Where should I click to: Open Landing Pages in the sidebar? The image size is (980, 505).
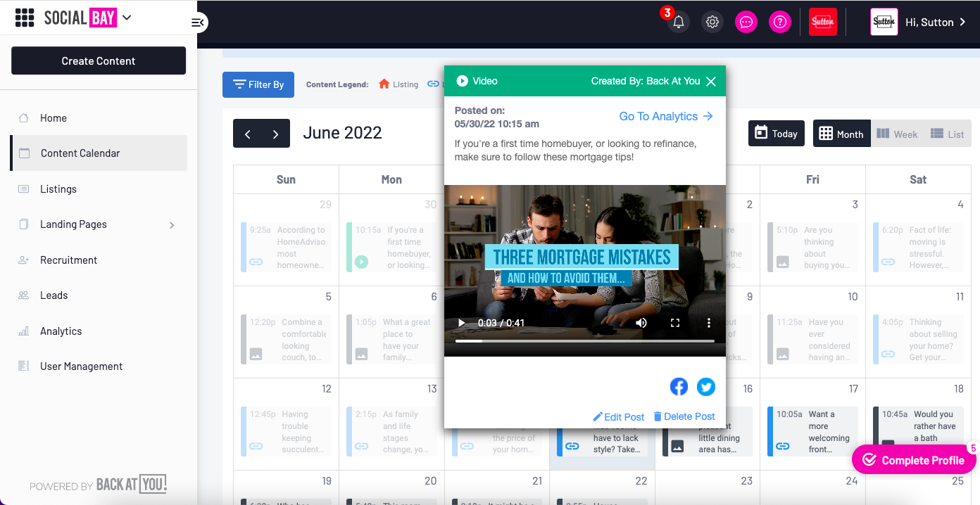coord(73,224)
